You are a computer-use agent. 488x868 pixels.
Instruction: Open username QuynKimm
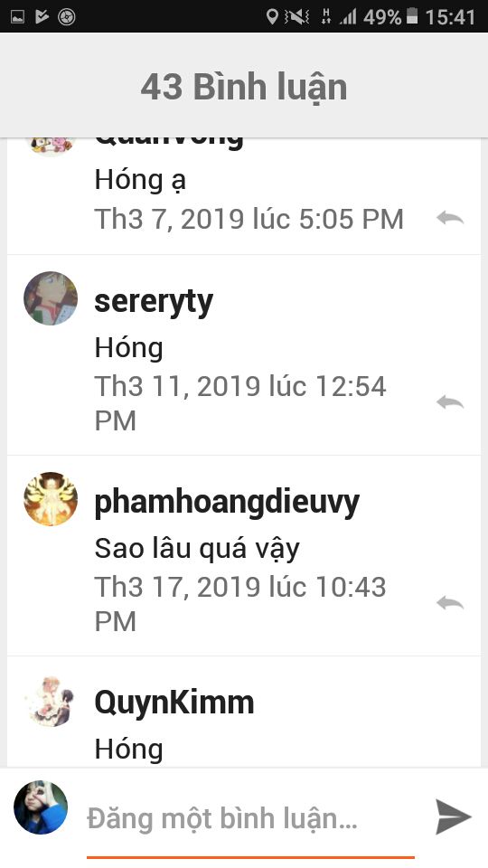(174, 703)
